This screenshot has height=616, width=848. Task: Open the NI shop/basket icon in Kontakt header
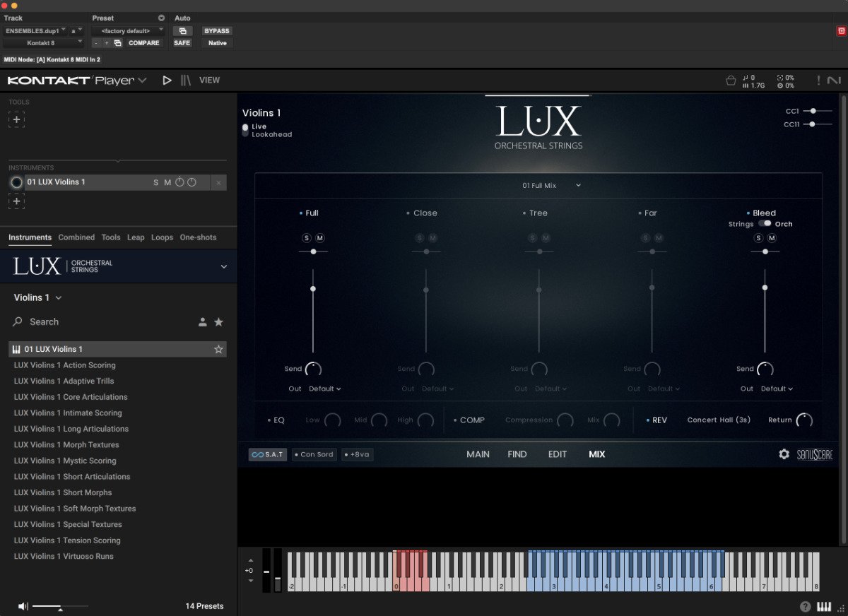pos(731,81)
